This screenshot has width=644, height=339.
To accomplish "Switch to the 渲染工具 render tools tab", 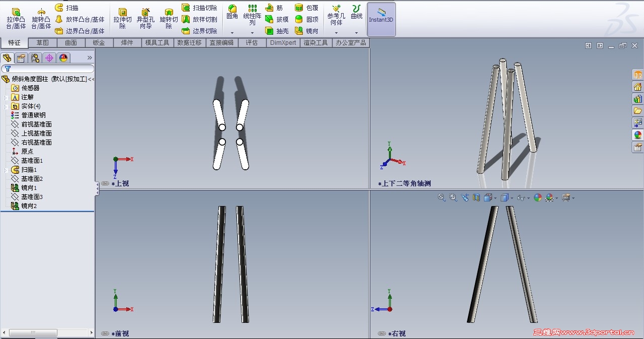I will pos(316,43).
